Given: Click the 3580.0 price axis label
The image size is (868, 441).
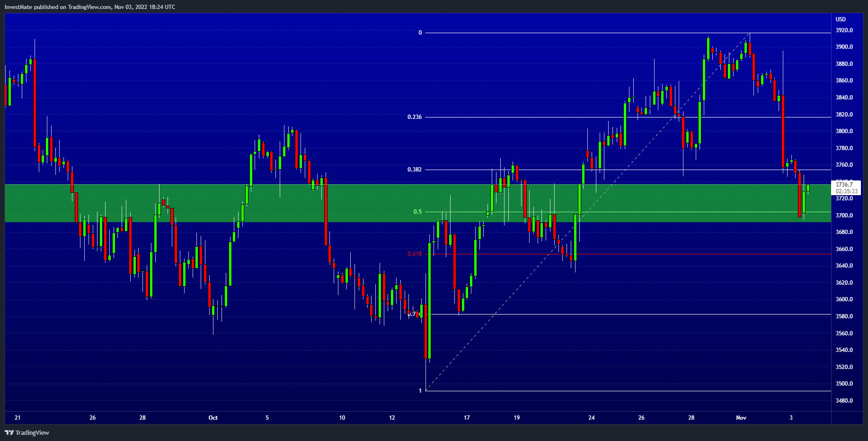Looking at the screenshot, I should click(844, 316).
